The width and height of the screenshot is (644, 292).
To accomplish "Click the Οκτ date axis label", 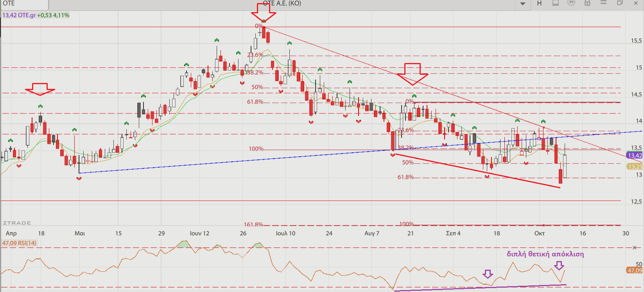I will pyautogui.click(x=540, y=233).
